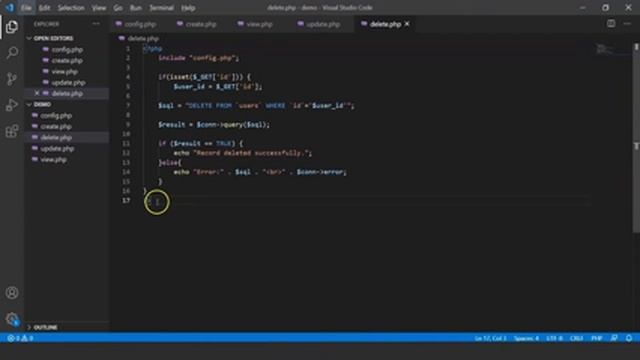Close delete.php in Open Editors list

tap(37, 93)
